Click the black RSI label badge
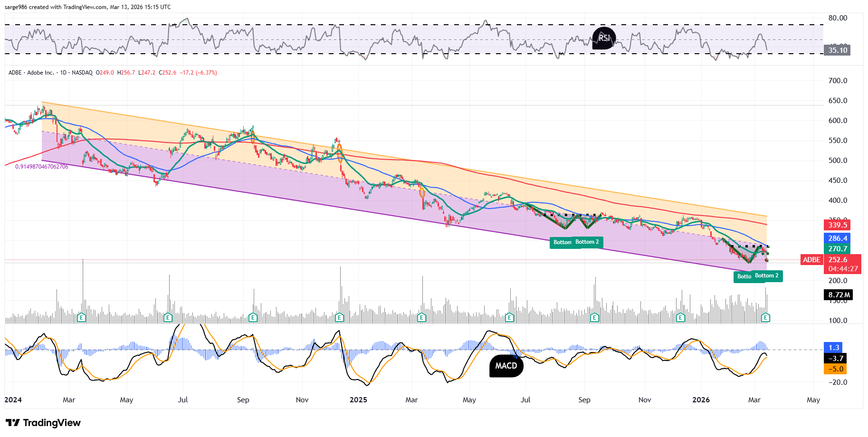Image resolution: width=868 pixels, height=437 pixels. point(604,38)
